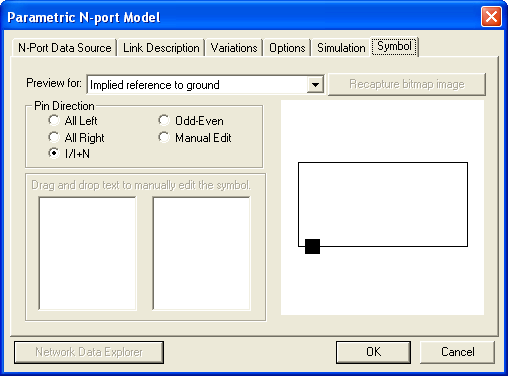The width and height of the screenshot is (508, 376).
Task: Click the Implied reference to ground combo box
Action: (205, 85)
